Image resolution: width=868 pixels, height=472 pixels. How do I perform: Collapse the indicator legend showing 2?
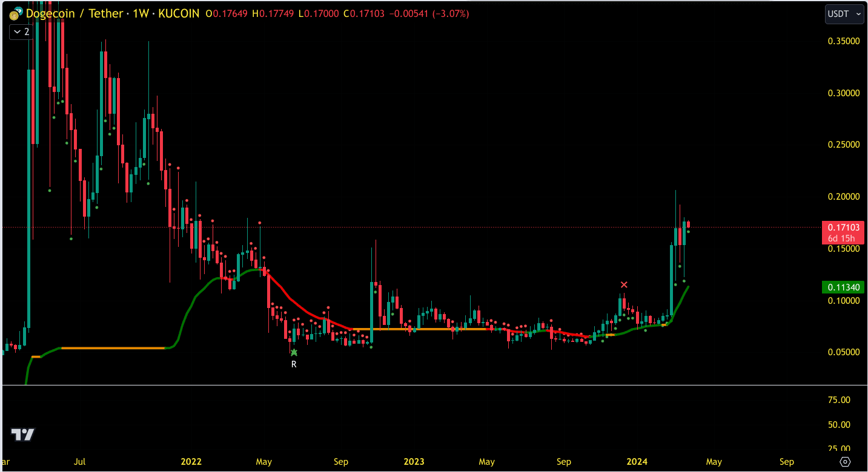[20, 32]
